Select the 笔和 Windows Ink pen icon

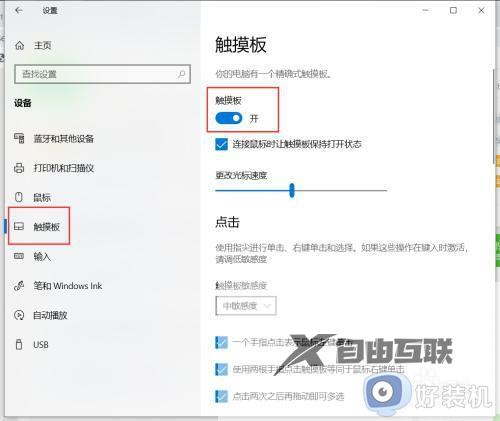point(19,286)
